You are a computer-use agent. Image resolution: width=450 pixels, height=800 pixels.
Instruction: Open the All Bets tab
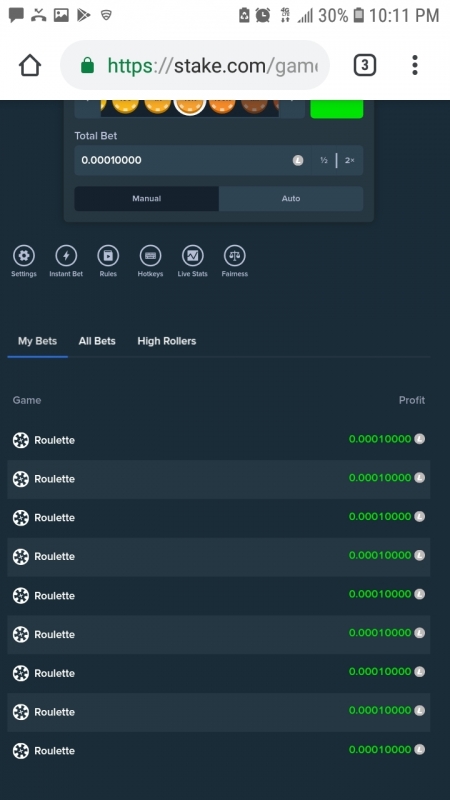(x=97, y=341)
